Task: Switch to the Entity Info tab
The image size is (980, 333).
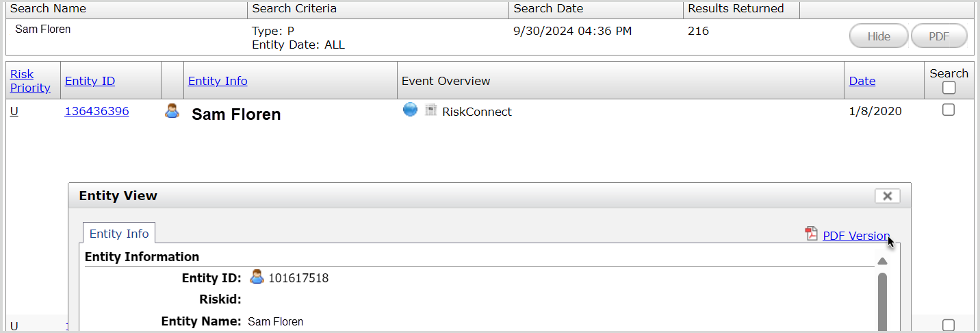Action: (119, 234)
